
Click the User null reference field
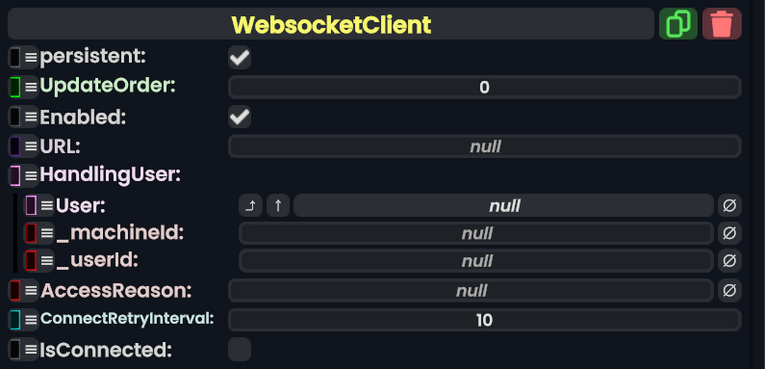click(x=503, y=205)
